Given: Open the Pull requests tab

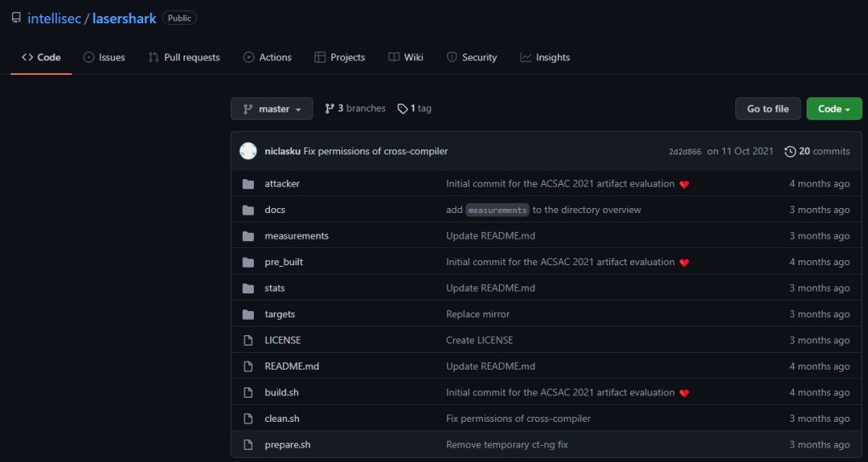Looking at the screenshot, I should tap(184, 58).
